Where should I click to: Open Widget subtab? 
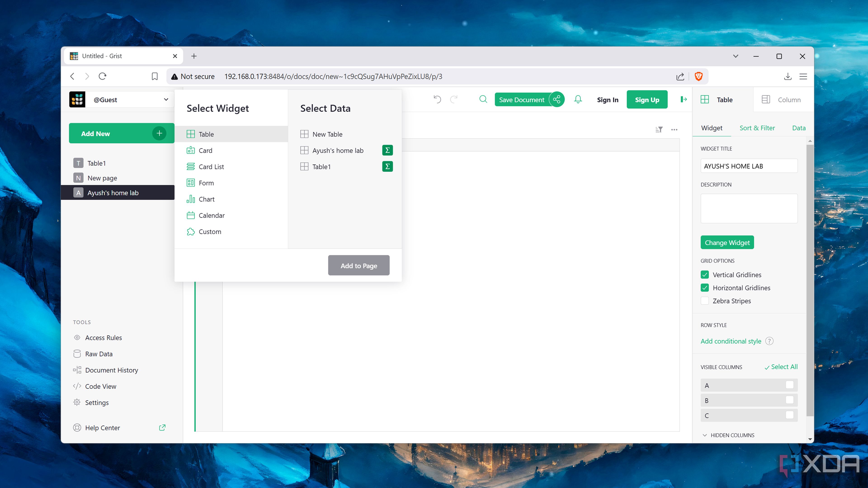(x=712, y=128)
